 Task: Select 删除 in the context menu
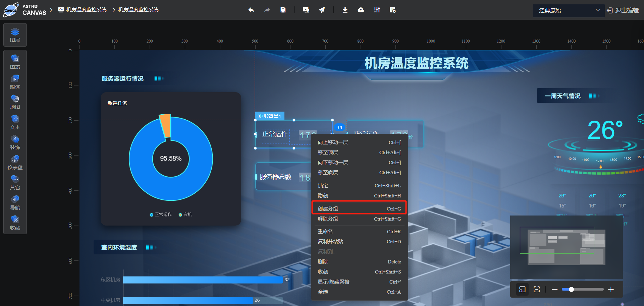359,262
